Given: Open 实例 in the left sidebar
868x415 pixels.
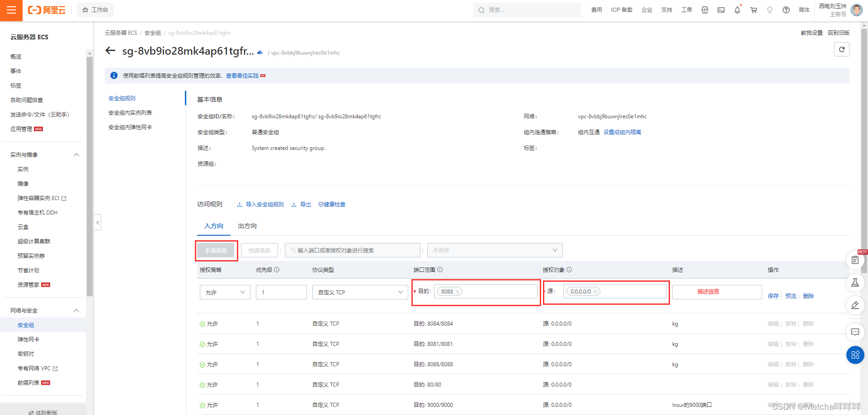Looking at the screenshot, I should tap(23, 169).
